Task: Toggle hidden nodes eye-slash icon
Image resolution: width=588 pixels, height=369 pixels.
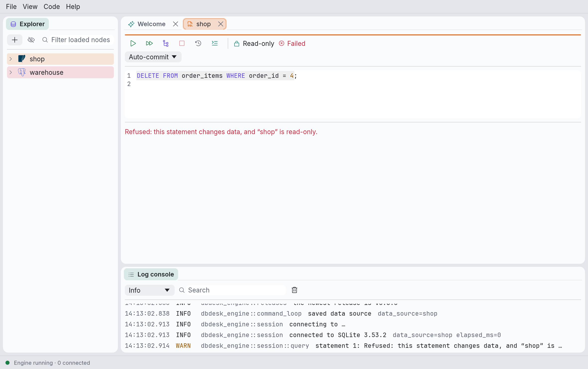Action: click(31, 40)
